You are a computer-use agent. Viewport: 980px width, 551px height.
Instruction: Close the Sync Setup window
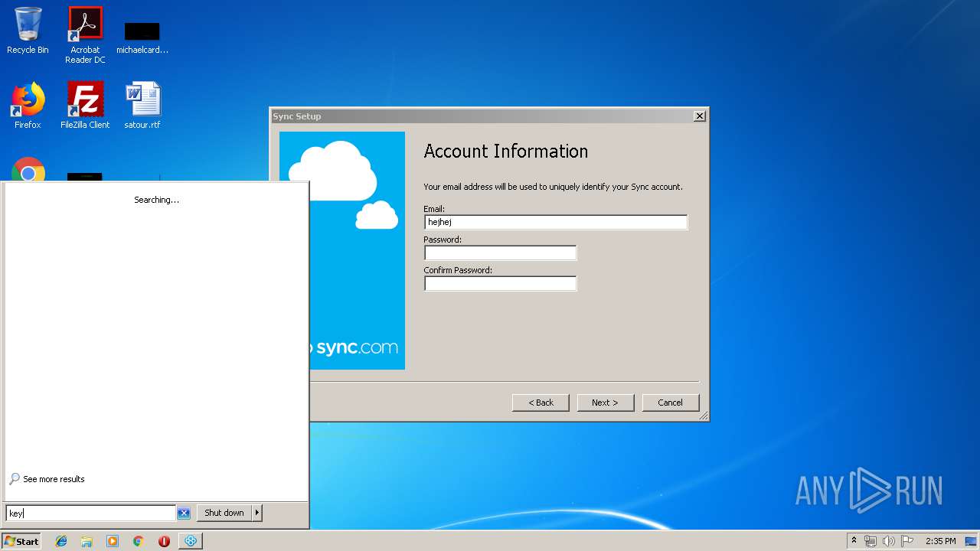pyautogui.click(x=699, y=116)
